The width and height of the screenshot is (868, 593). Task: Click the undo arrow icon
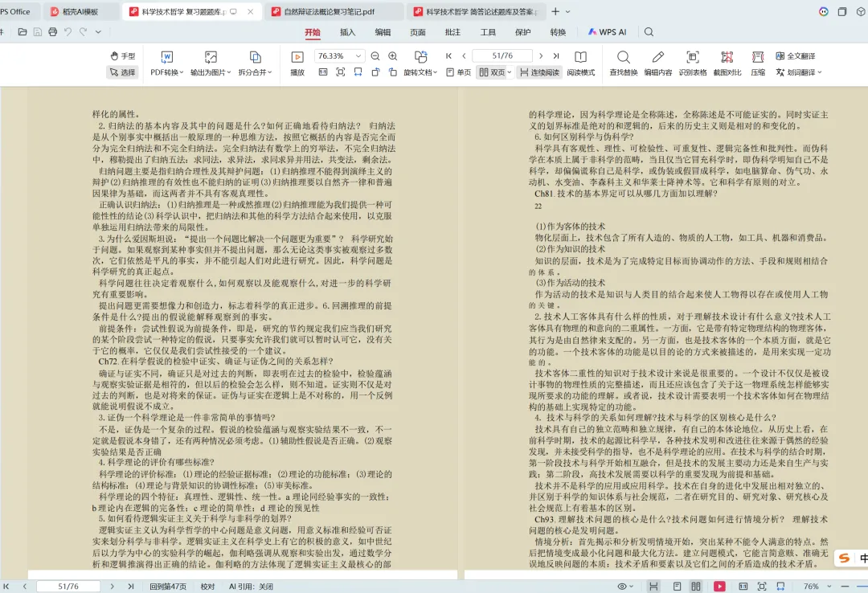click(68, 32)
